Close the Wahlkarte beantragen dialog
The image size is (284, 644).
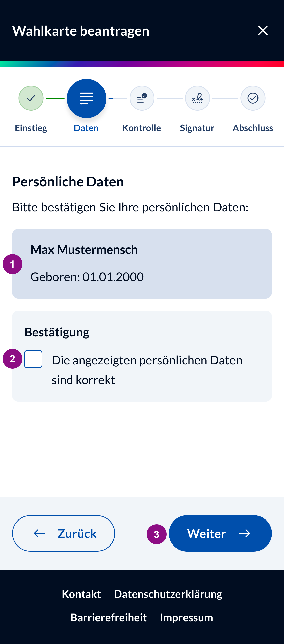(263, 31)
